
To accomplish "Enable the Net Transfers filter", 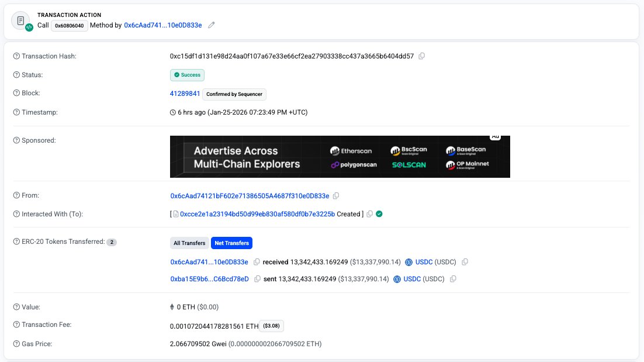I will pyautogui.click(x=232, y=243).
